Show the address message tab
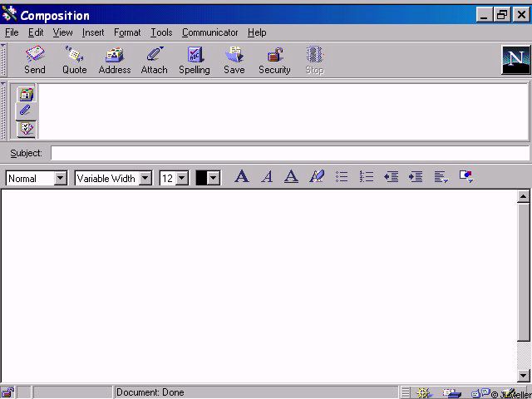This screenshot has width=532, height=399. pyautogui.click(x=27, y=94)
